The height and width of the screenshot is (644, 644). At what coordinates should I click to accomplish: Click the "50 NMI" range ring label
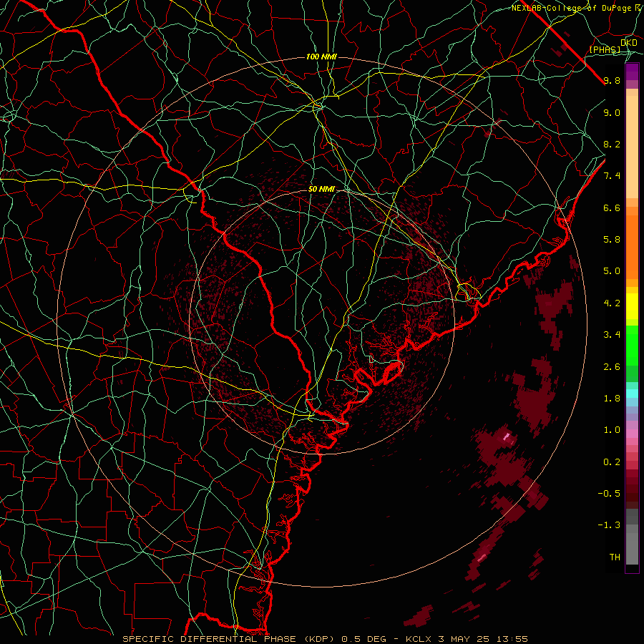(x=321, y=189)
